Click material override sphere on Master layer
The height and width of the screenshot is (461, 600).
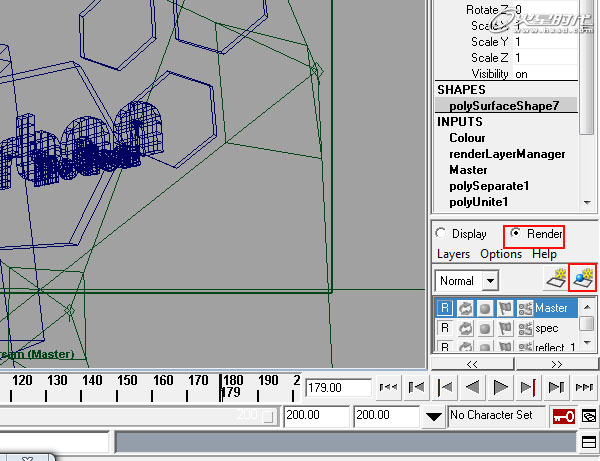click(x=485, y=308)
